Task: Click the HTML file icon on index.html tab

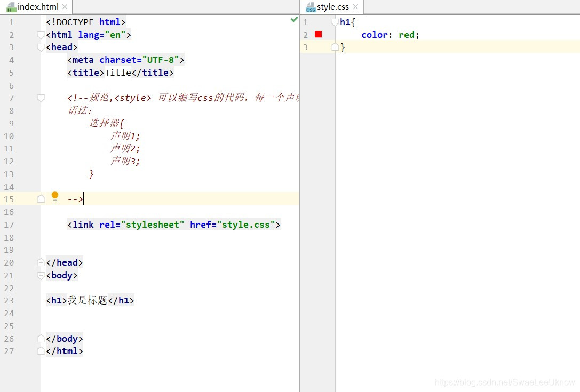Action: coord(11,7)
